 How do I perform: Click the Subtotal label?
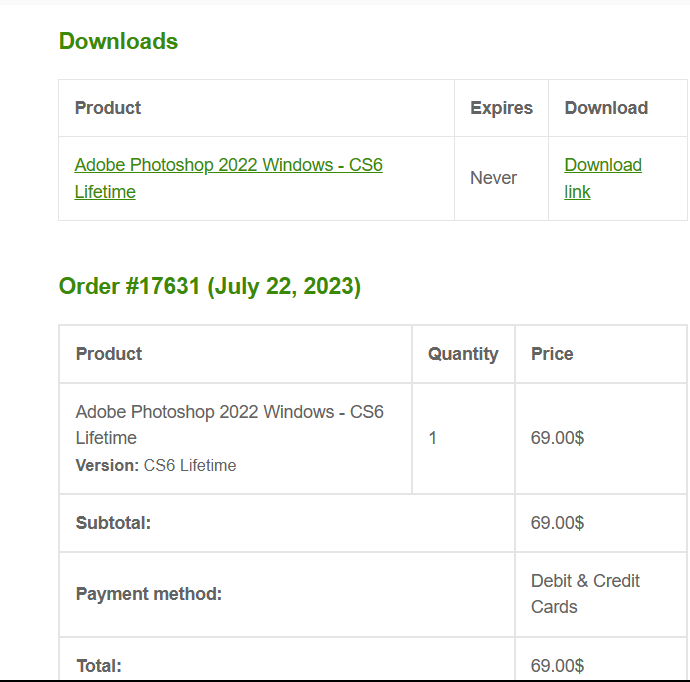(113, 523)
